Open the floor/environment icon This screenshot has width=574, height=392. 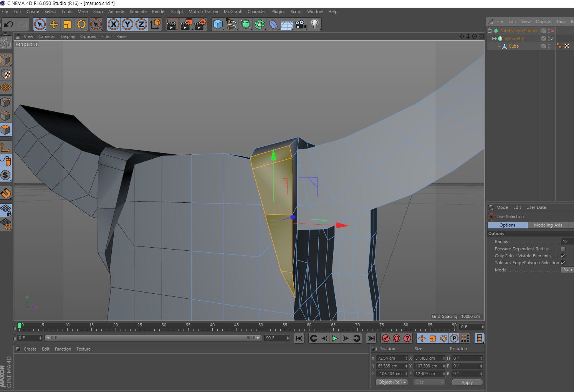(287, 25)
